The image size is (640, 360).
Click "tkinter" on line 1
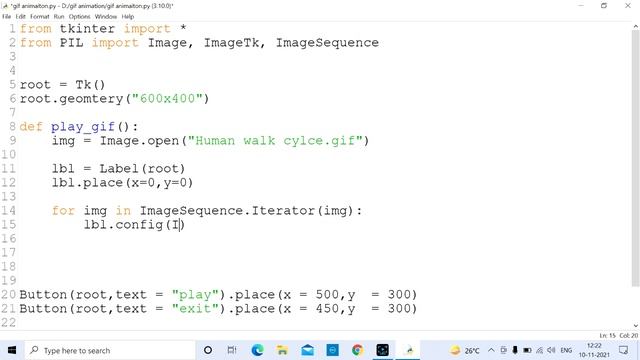pos(87,29)
